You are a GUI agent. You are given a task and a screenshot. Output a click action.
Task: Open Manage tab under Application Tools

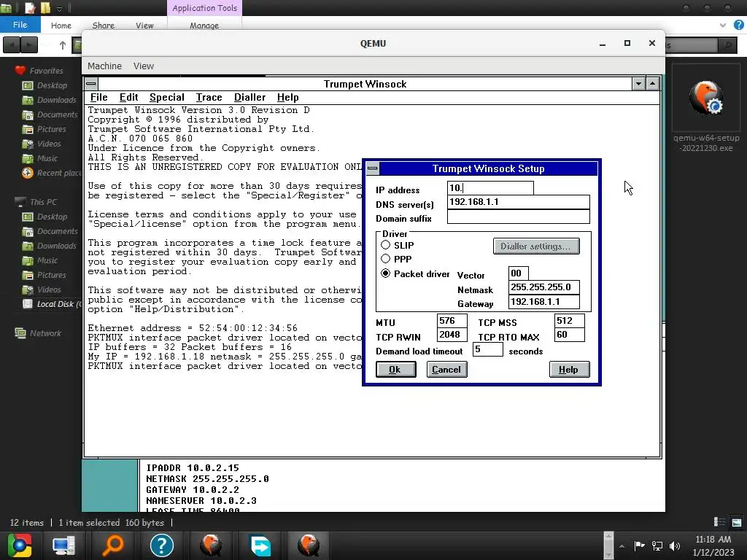coord(204,26)
